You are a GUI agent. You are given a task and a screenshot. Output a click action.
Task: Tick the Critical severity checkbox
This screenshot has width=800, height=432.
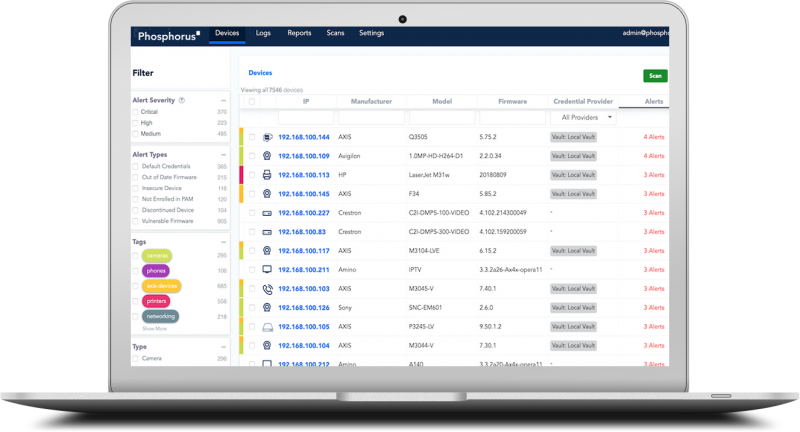click(x=135, y=112)
